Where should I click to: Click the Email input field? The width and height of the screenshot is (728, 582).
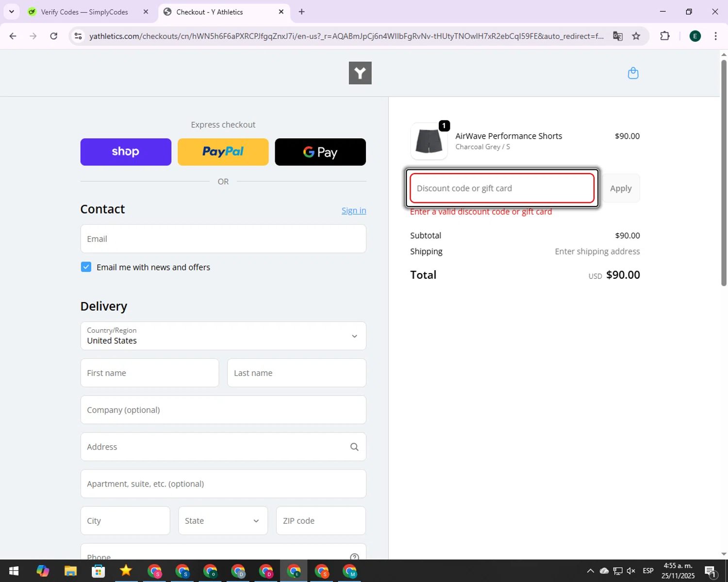click(223, 239)
